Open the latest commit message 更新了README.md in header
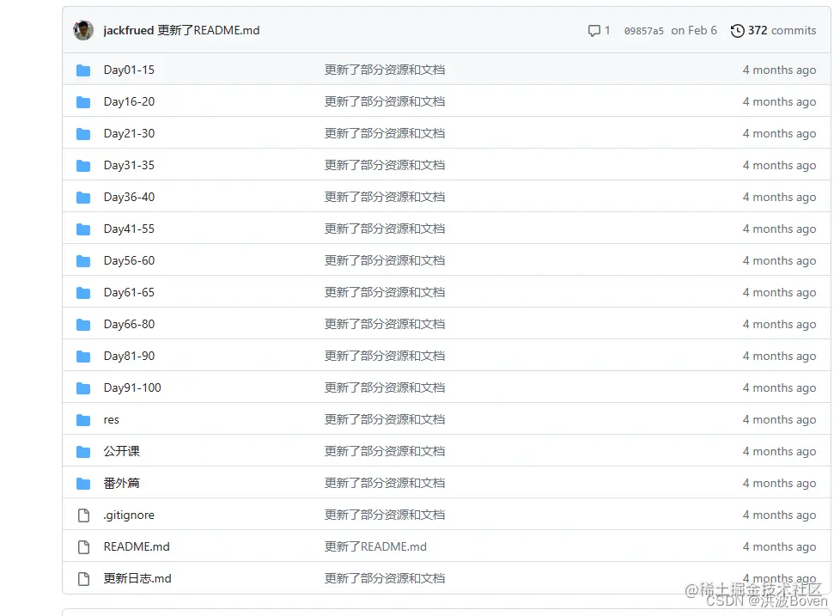The image size is (840, 616). tap(209, 31)
